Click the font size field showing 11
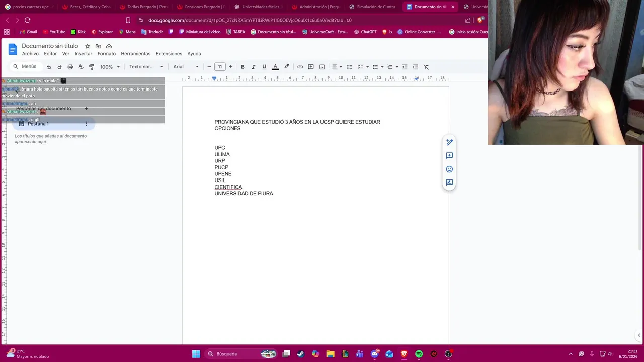 coord(220,67)
